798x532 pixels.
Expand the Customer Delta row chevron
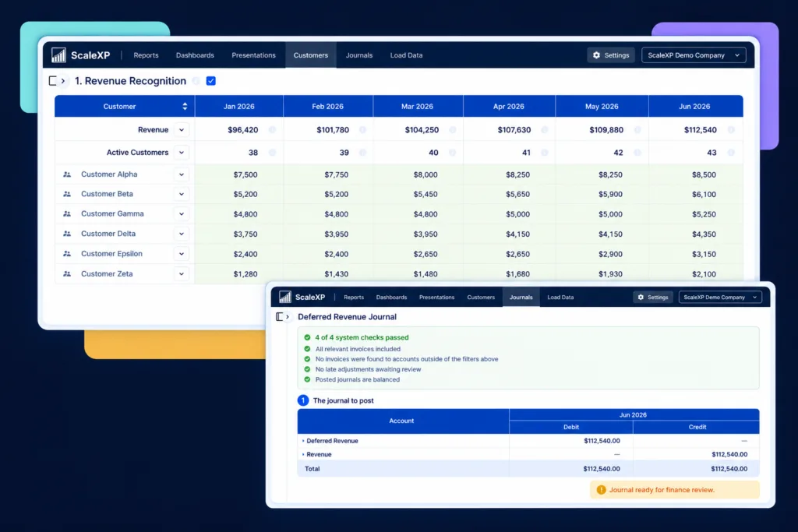(x=182, y=234)
